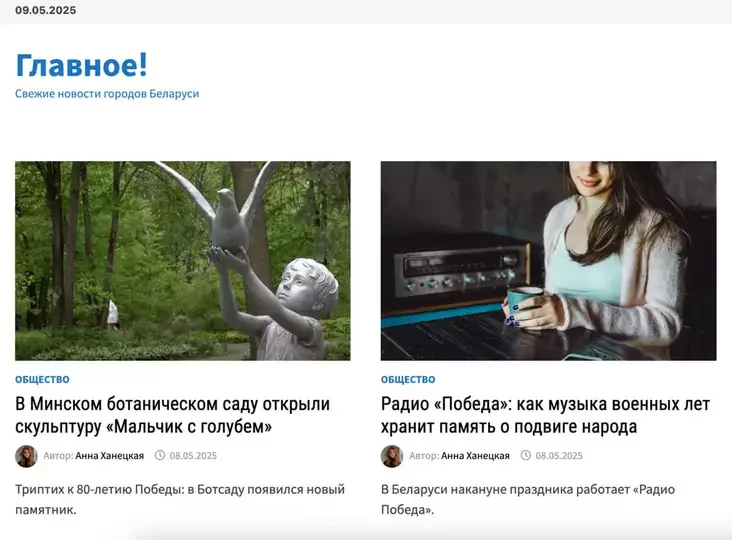Click author avatar under the sculpture article
Viewport: 732px width, 540px height.
tap(26, 456)
